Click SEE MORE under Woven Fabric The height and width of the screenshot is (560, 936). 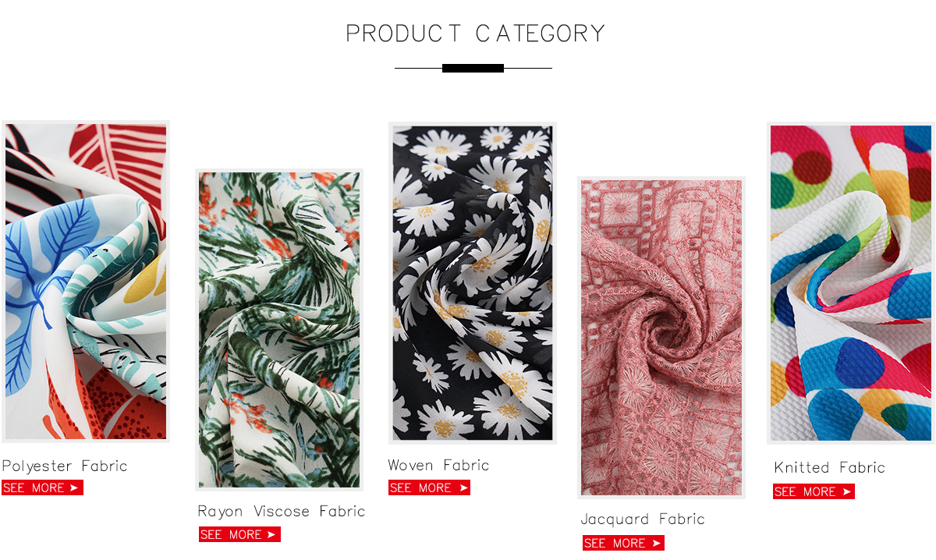(x=429, y=487)
